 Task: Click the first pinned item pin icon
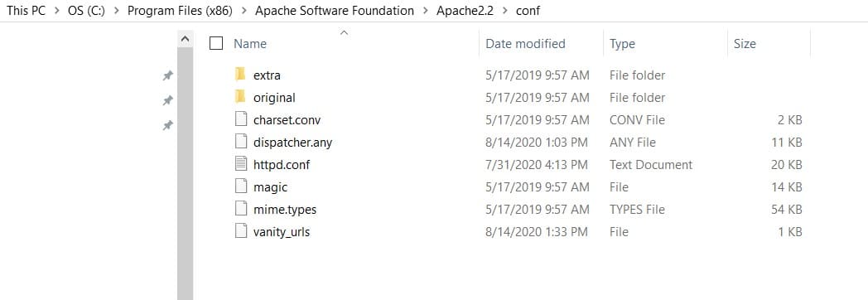[x=168, y=75]
